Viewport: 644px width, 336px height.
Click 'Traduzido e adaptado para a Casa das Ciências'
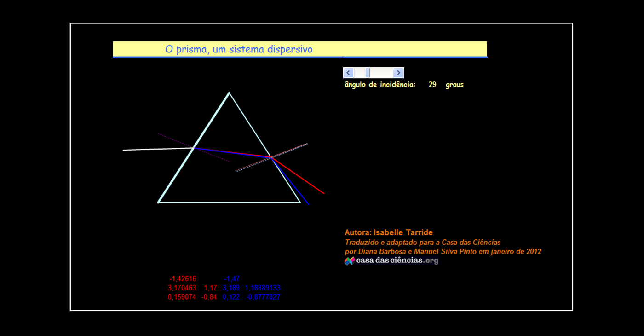point(423,242)
